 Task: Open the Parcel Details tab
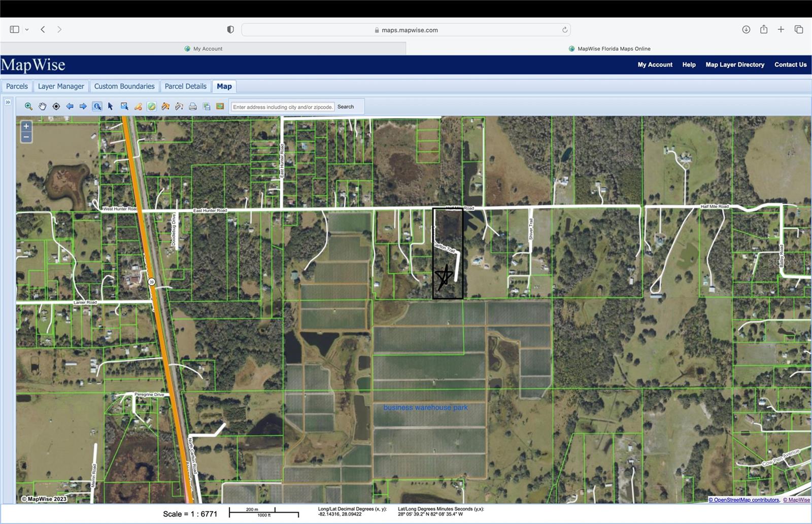click(x=185, y=86)
